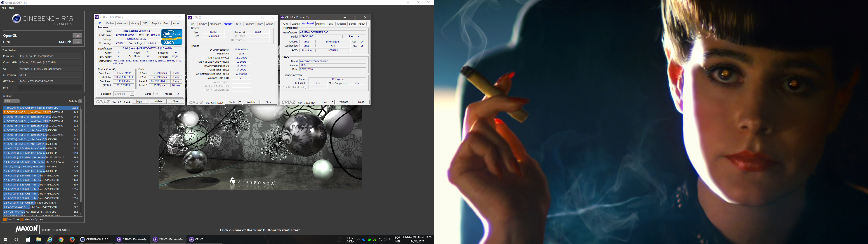This screenshot has width=868, height=244.
Task: Open the CPU ranking type dropdown
Action: 12,101
